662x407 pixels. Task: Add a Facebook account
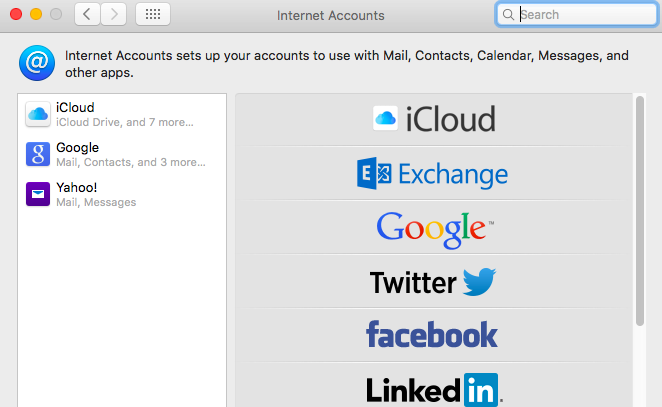[434, 335]
